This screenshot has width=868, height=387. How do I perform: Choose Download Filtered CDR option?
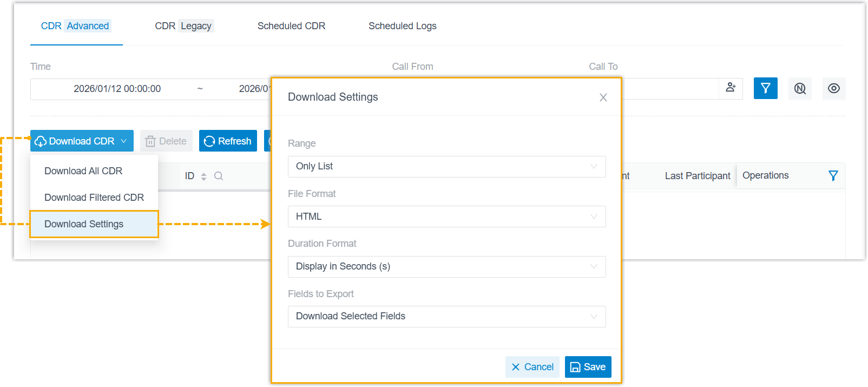(94, 198)
